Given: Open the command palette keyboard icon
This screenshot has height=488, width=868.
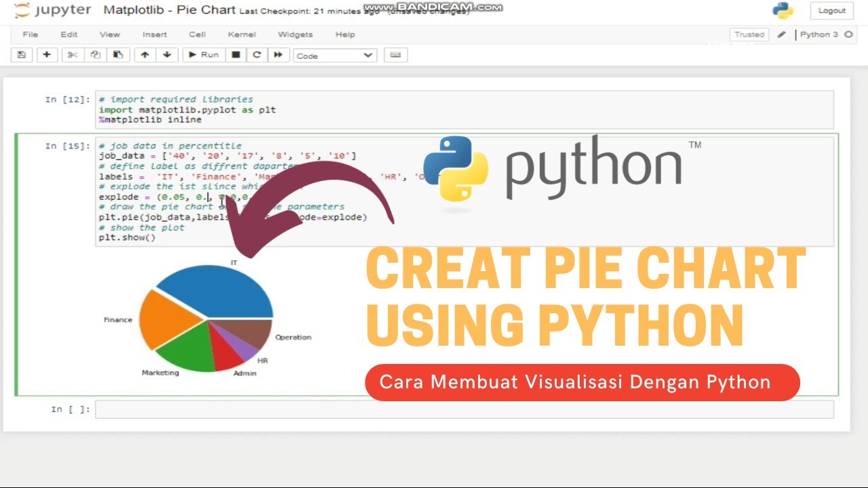Looking at the screenshot, I should [395, 55].
